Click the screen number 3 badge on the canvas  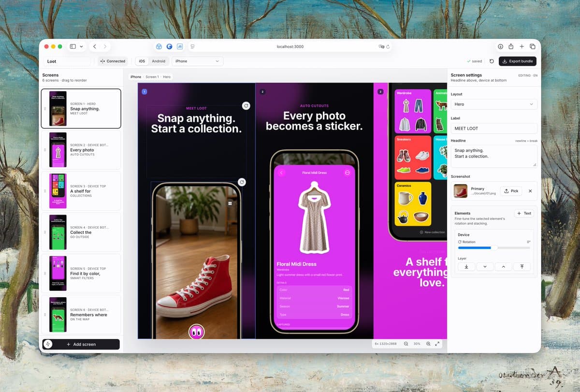(380, 91)
